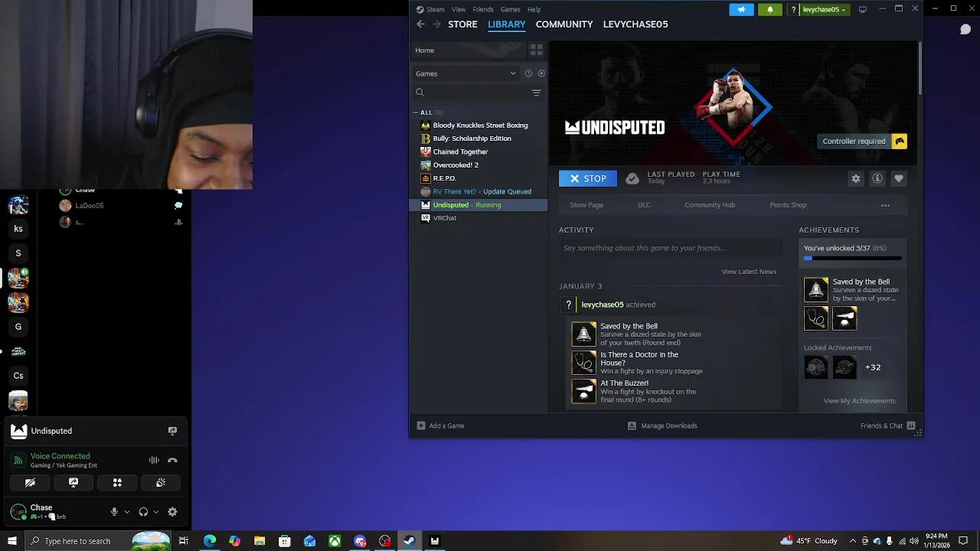Open Discord headphone output options arrow

click(156, 512)
